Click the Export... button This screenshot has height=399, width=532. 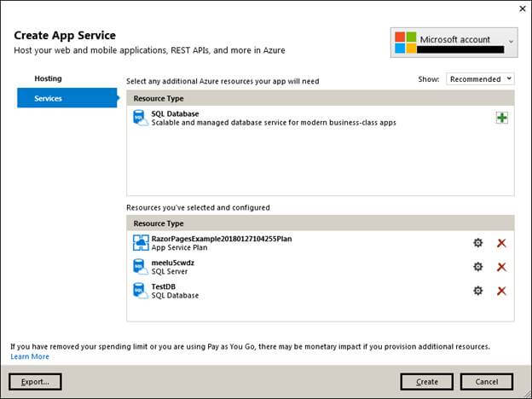tap(35, 381)
